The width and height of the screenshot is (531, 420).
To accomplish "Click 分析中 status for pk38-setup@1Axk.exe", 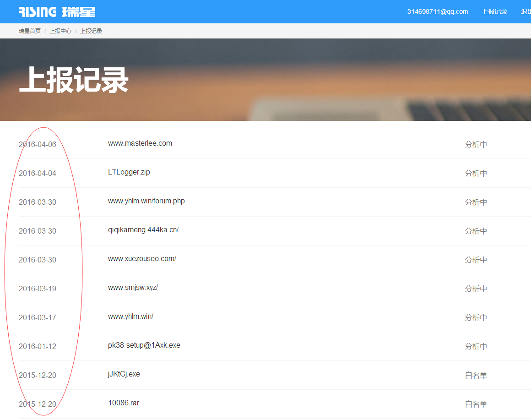I will click(476, 347).
